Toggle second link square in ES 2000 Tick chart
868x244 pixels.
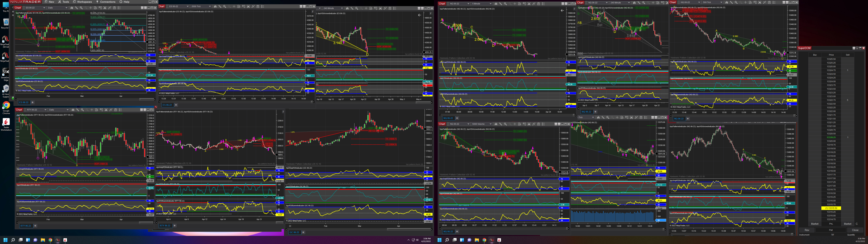point(304,6)
